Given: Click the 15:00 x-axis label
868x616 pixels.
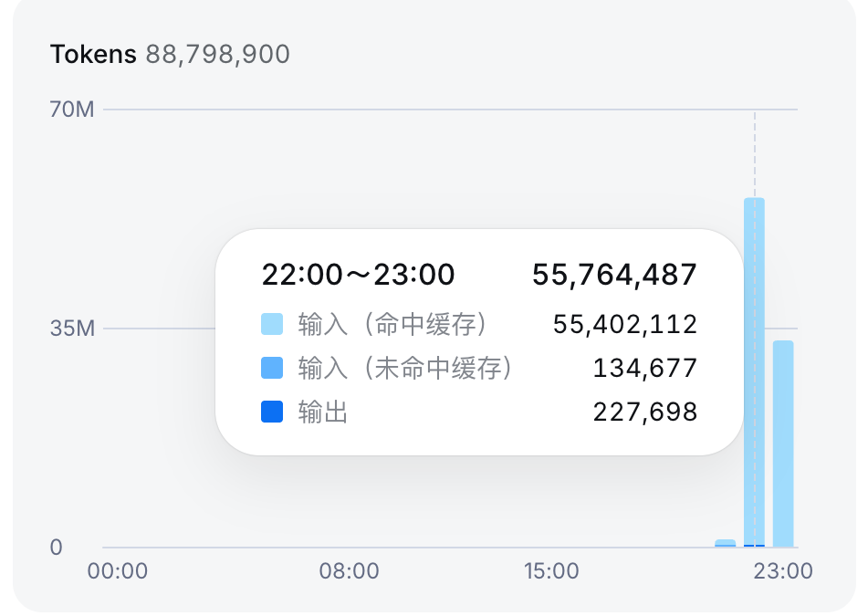Looking at the screenshot, I should [x=551, y=571].
